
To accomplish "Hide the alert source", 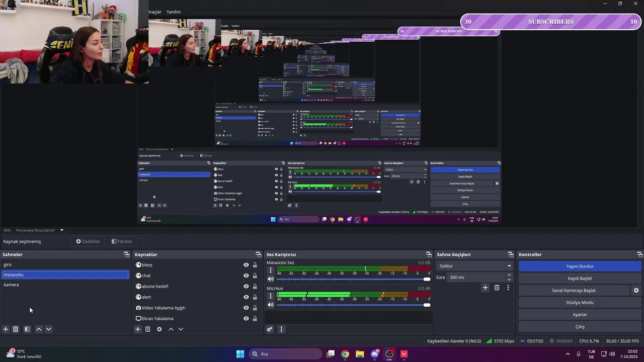I will 246,297.
